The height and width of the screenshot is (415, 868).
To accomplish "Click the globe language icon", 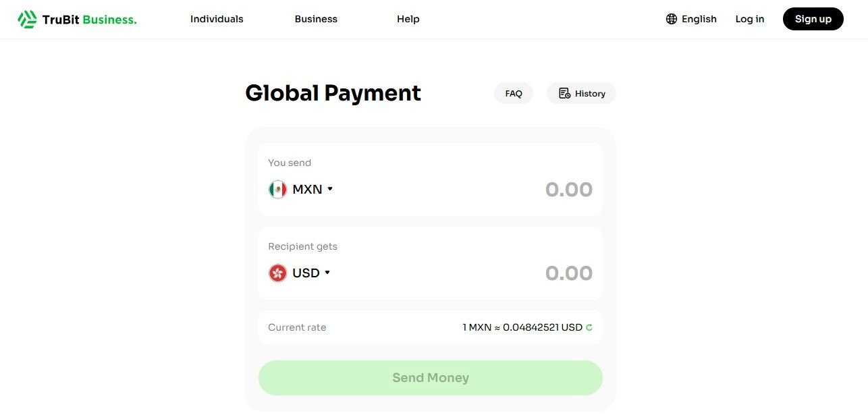I will 672,19.
